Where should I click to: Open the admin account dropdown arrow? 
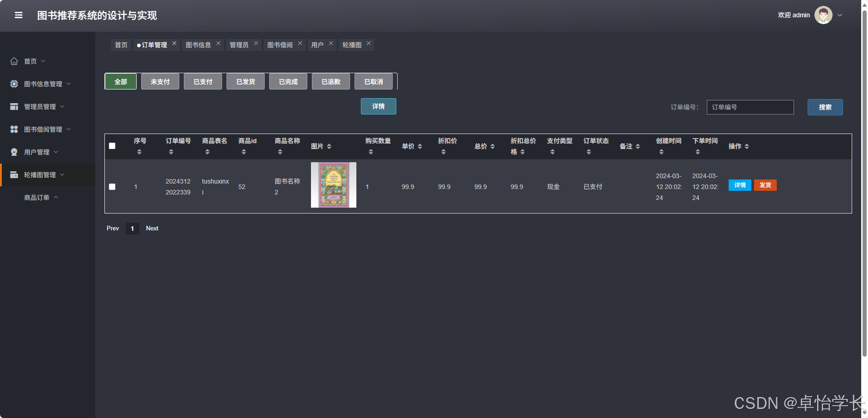tap(840, 15)
